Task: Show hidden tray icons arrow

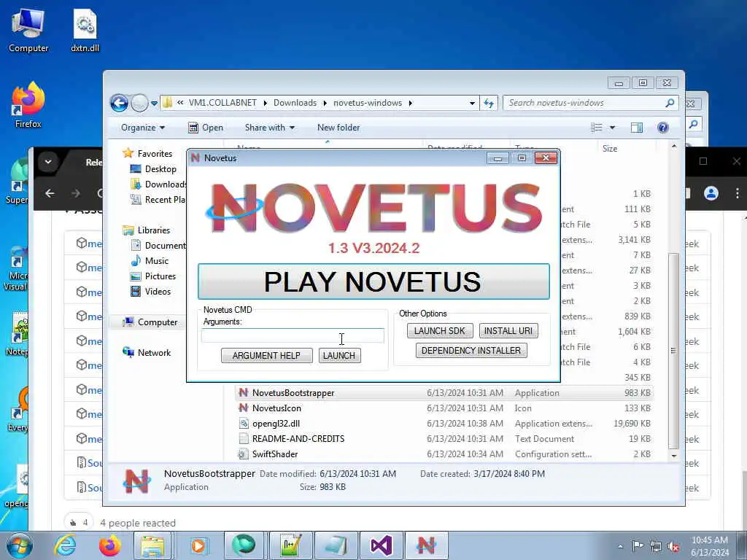Action: (620, 546)
